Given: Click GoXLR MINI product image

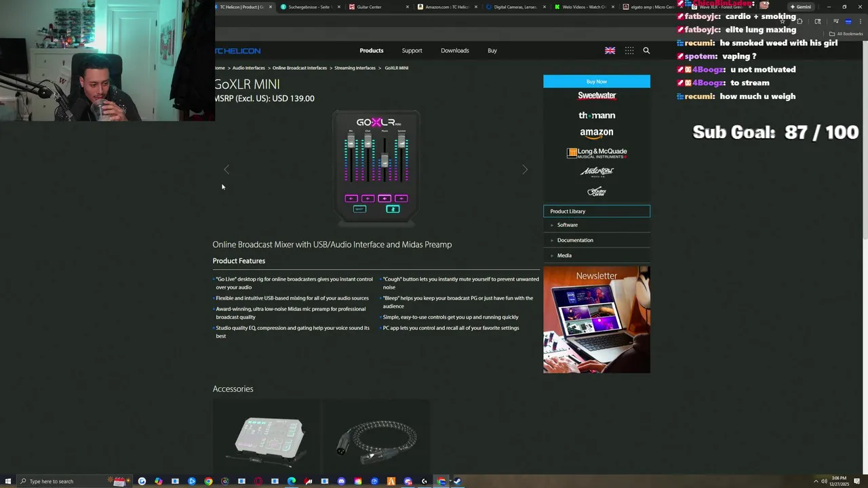Looking at the screenshot, I should click(376, 167).
